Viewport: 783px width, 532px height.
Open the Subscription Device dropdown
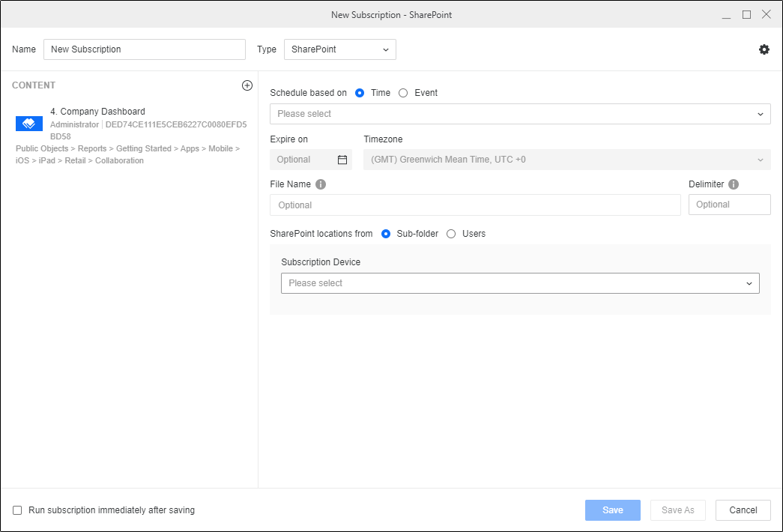click(x=519, y=283)
